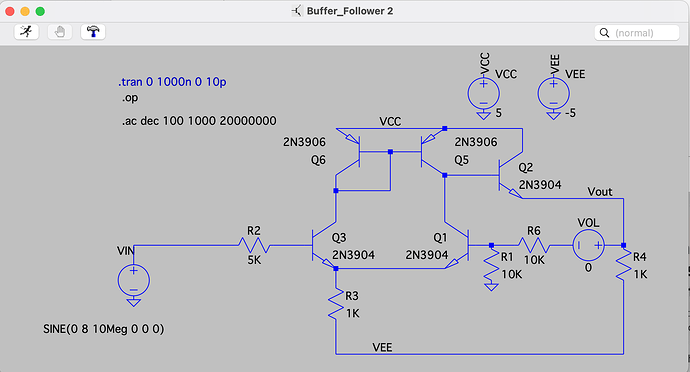690x372 pixels.
Task: Select resistor R1 symbol
Action: tap(492, 266)
